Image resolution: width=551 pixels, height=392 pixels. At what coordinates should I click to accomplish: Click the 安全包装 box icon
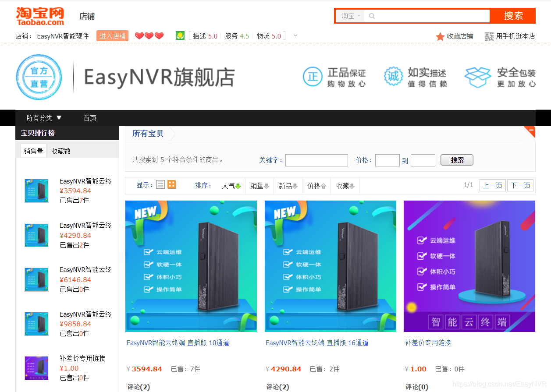coord(477,77)
